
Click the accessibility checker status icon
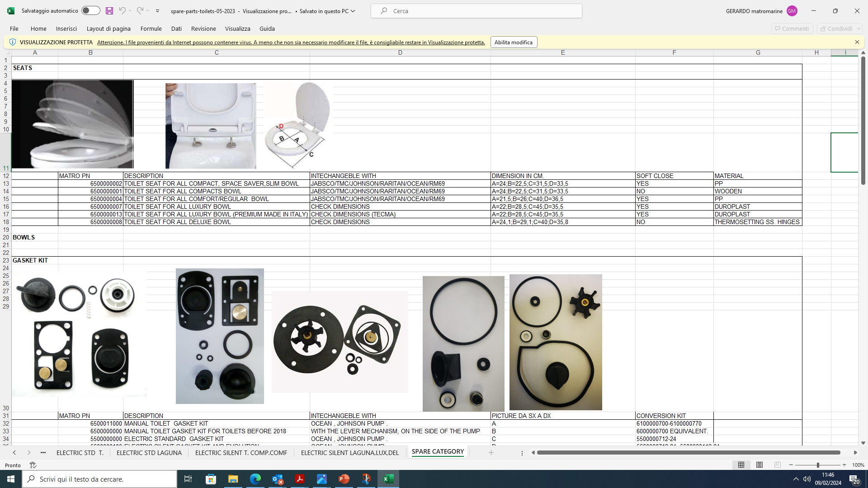pyautogui.click(x=33, y=465)
